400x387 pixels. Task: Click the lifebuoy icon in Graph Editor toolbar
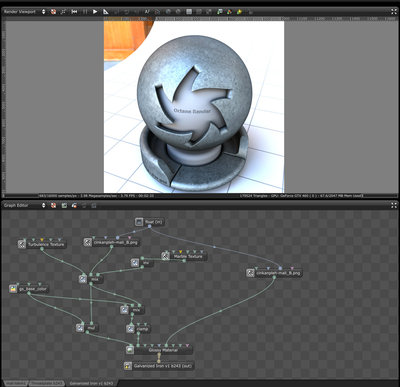[x=53, y=205]
